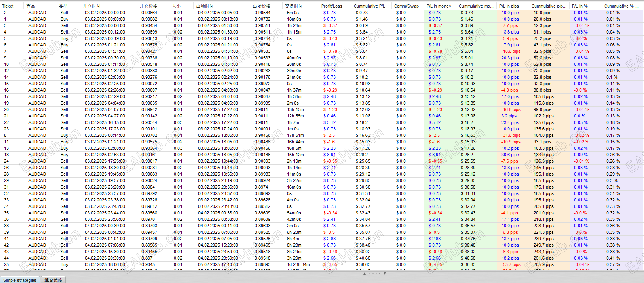Image resolution: width=644 pixels, height=283 pixels.
Task: Select the row for ticket 18
Action: (322, 155)
